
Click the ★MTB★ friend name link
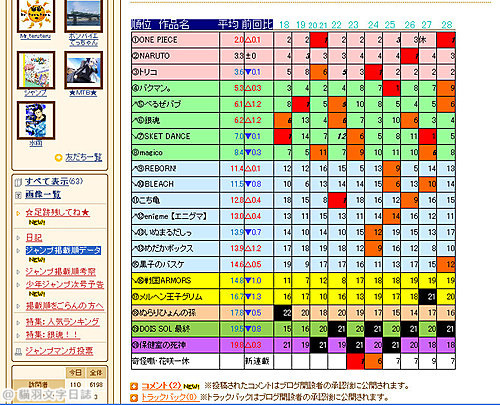83,93
